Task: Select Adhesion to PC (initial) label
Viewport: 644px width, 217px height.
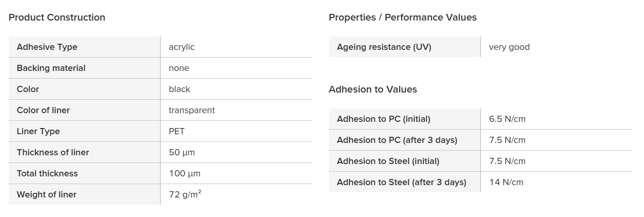Action: point(383,119)
